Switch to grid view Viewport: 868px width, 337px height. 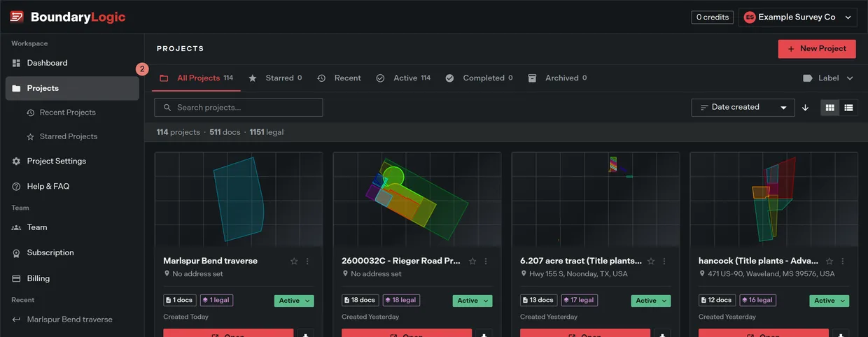pyautogui.click(x=830, y=108)
